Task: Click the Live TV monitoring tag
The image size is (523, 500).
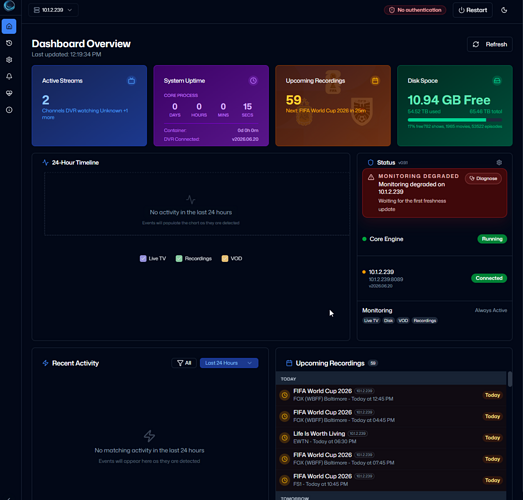Action: click(371, 321)
